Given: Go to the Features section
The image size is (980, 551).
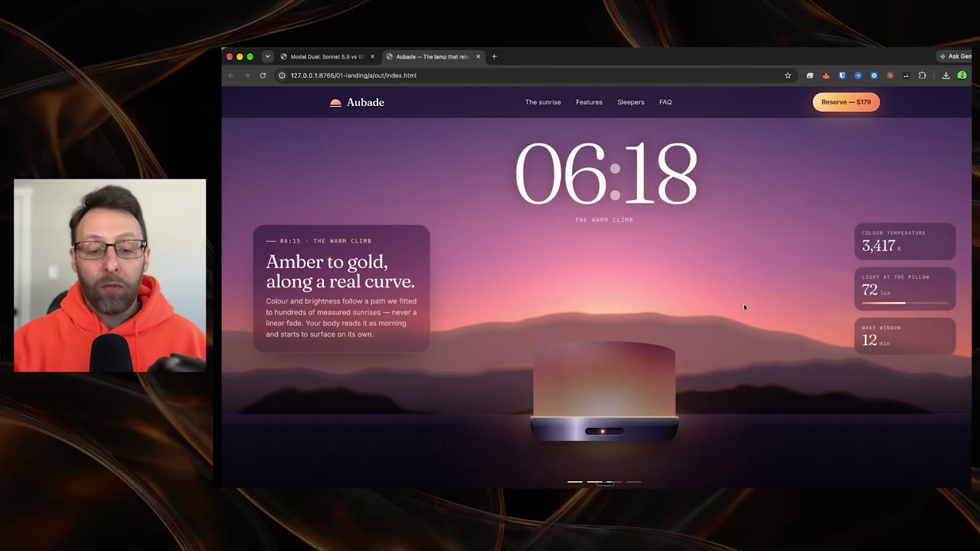Looking at the screenshot, I should [589, 102].
